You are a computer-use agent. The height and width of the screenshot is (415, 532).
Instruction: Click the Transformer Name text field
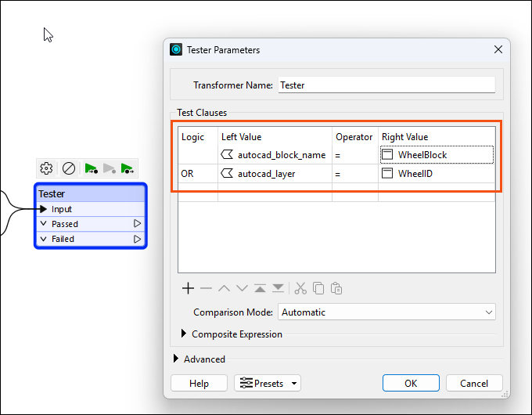coord(386,85)
